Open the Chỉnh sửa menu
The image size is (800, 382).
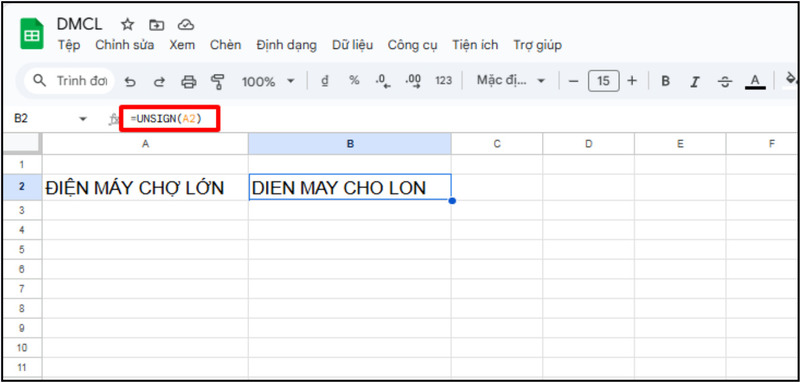tap(124, 45)
